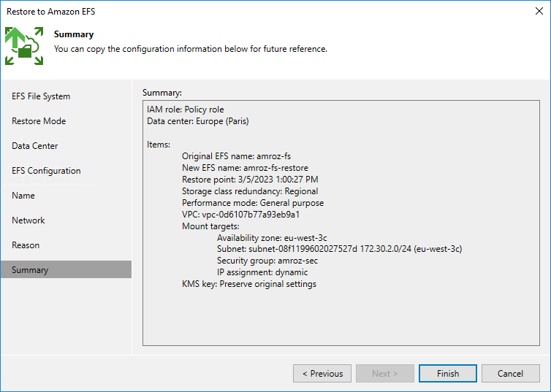Click the Subnet entry under Mount targets
Screen dimensions: 551x392
tap(339, 249)
